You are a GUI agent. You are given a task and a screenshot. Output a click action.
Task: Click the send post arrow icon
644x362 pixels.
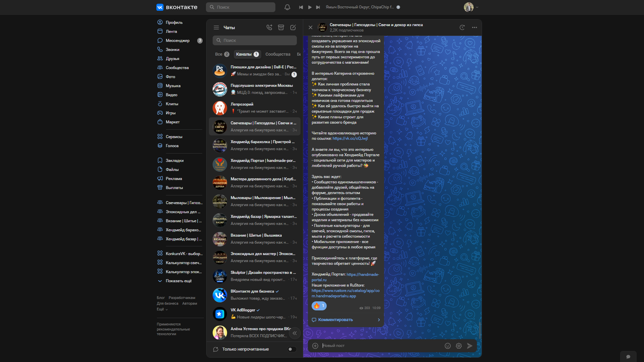click(470, 346)
